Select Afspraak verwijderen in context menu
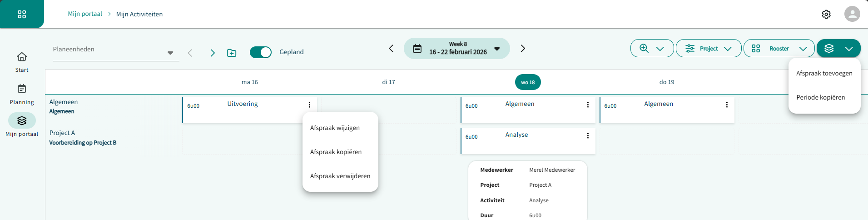 tap(340, 176)
